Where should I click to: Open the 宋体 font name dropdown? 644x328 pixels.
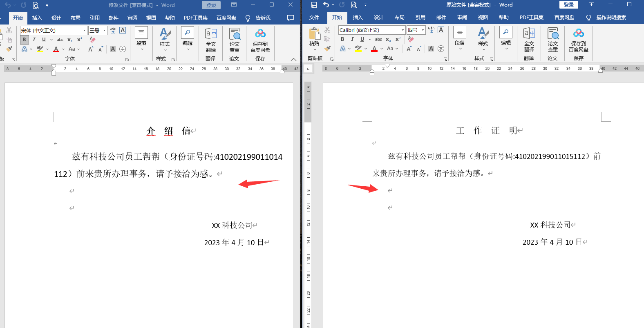(x=85, y=31)
